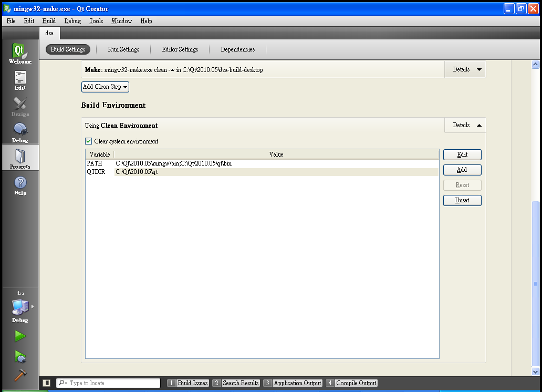Open the Edit menu
The image size is (542, 392).
tap(29, 21)
